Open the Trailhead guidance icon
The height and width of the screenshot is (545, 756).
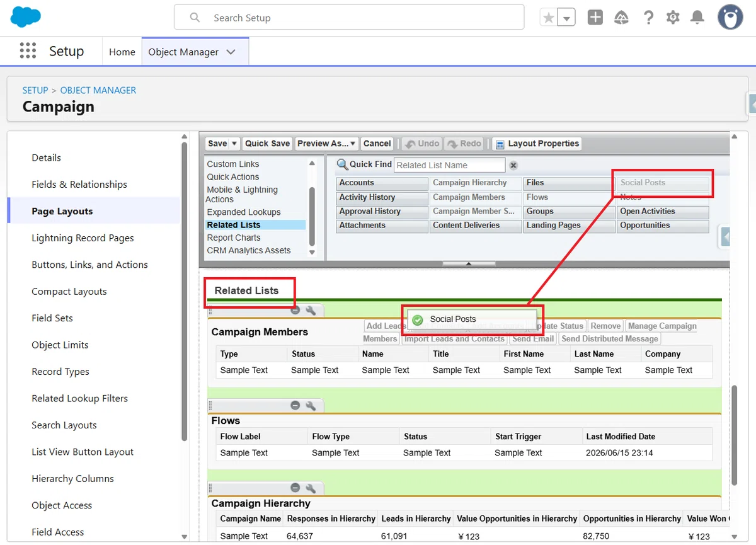(x=622, y=18)
